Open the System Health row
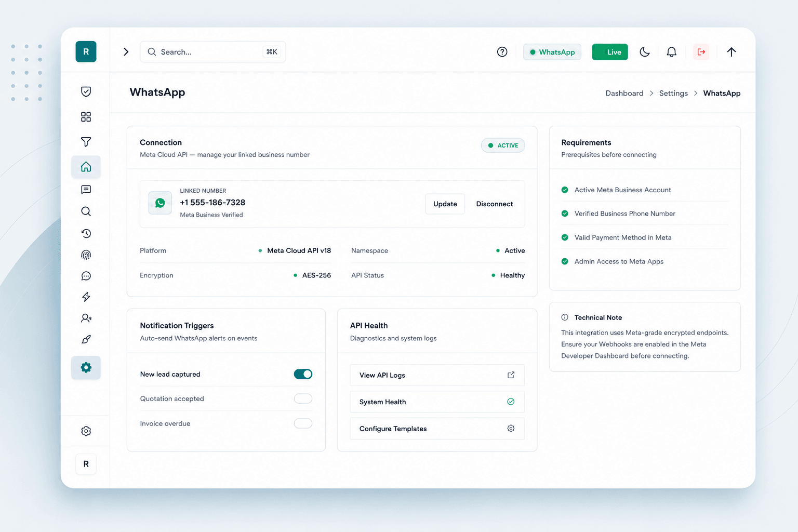Screen dimensions: 798x532 click(x=437, y=402)
